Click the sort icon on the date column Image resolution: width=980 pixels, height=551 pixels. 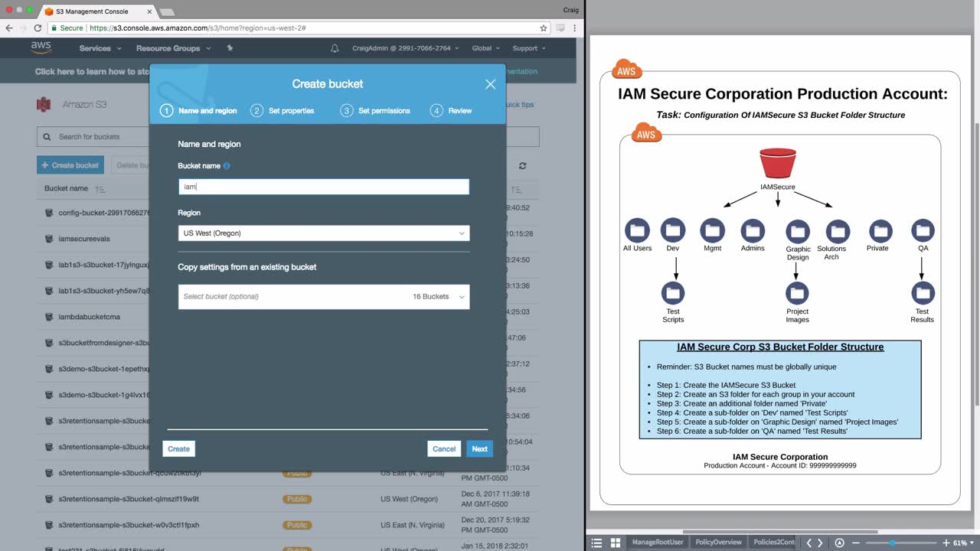point(517,190)
